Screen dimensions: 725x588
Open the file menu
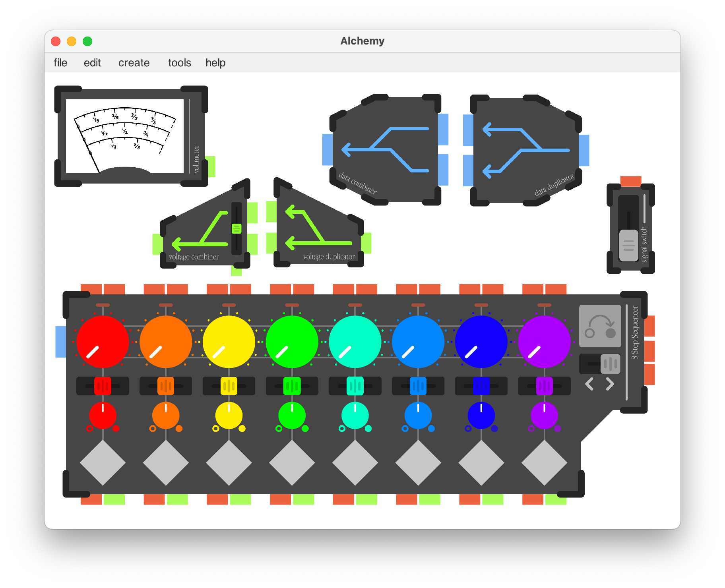pos(60,63)
